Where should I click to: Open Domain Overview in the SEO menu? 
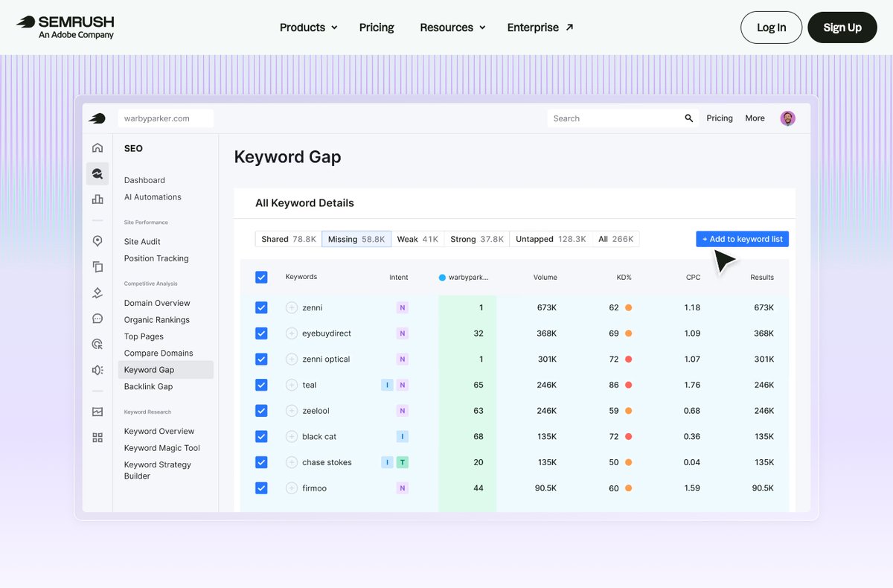coord(157,303)
